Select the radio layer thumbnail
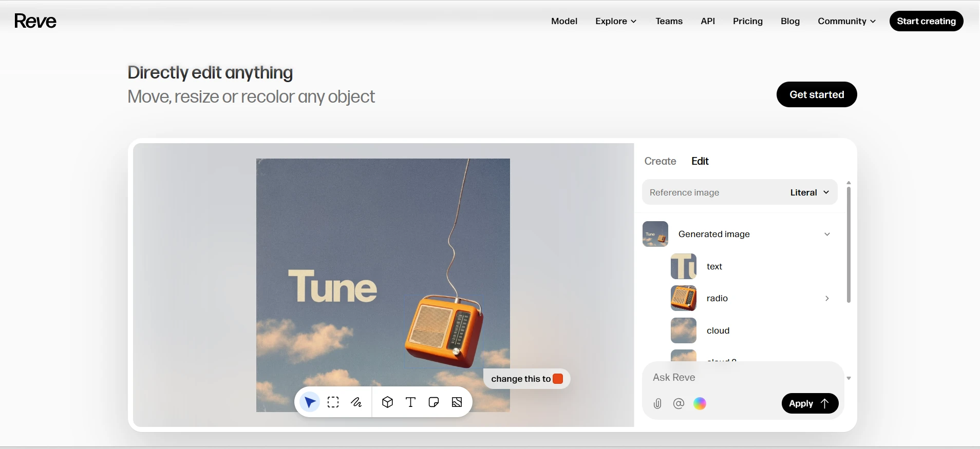Image resolution: width=980 pixels, height=449 pixels. point(684,298)
